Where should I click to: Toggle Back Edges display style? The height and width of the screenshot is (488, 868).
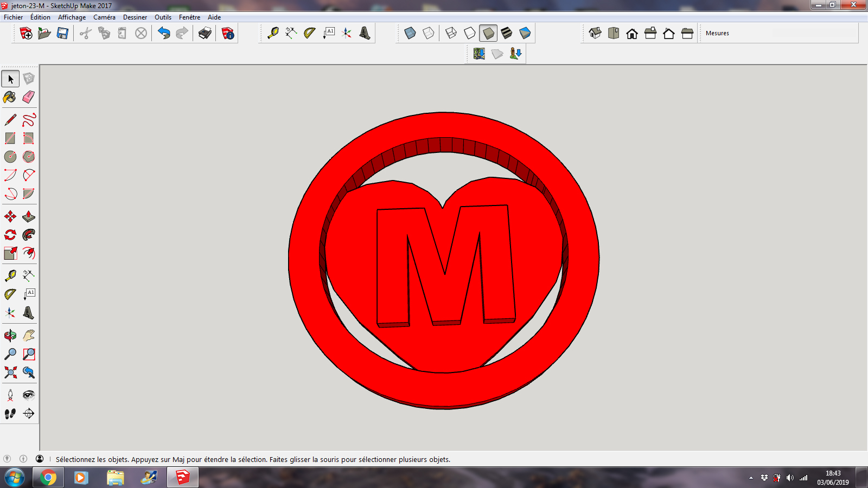coord(429,34)
